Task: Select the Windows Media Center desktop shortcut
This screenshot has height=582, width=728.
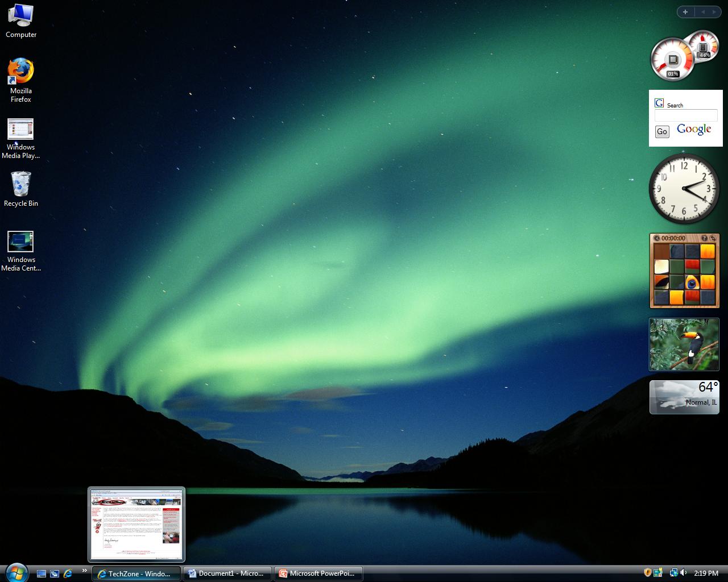Action: click(x=21, y=251)
